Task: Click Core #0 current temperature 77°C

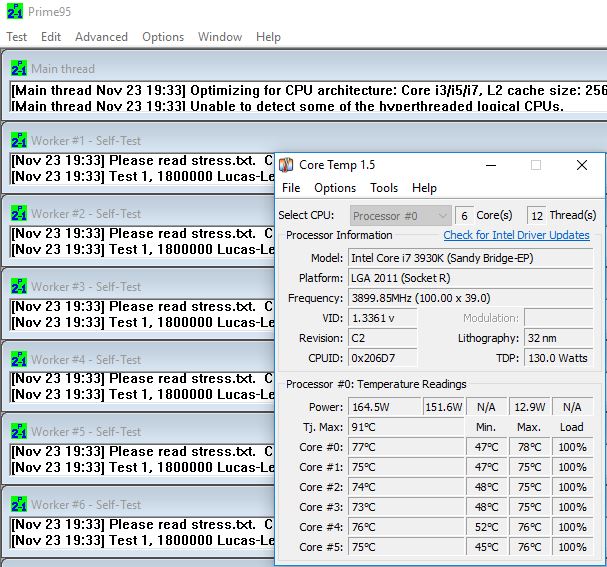Action: [406, 447]
